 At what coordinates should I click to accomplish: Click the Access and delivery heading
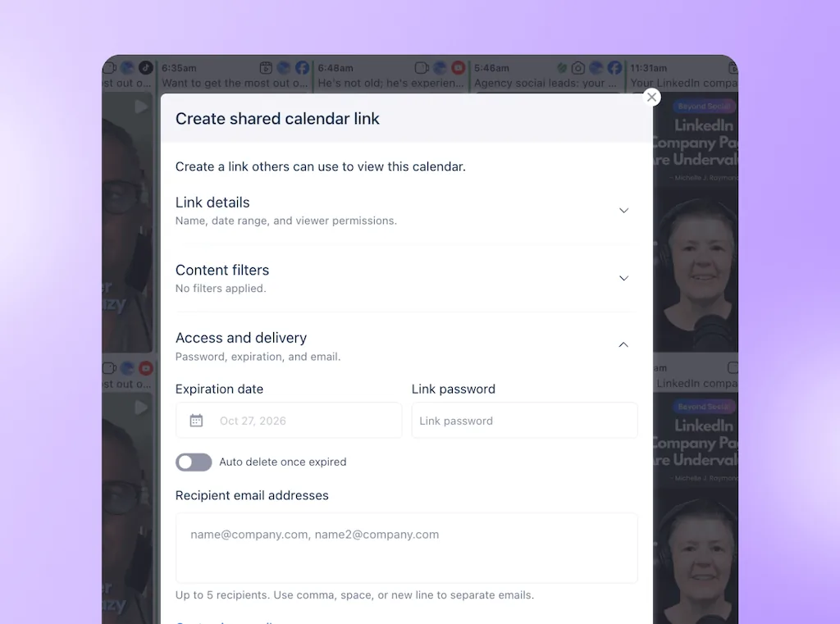coord(241,338)
